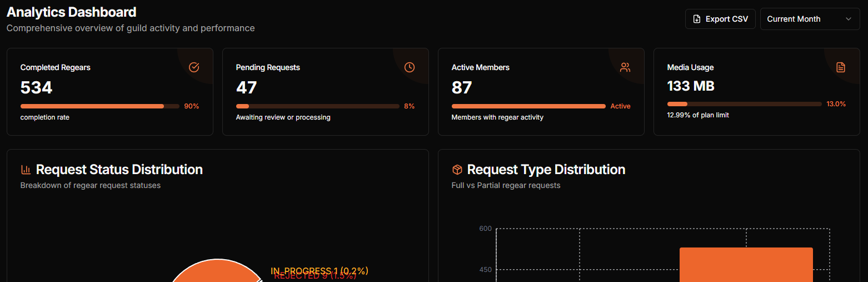868x282 pixels.
Task: Click the Active Members progress bar
Action: [528, 106]
